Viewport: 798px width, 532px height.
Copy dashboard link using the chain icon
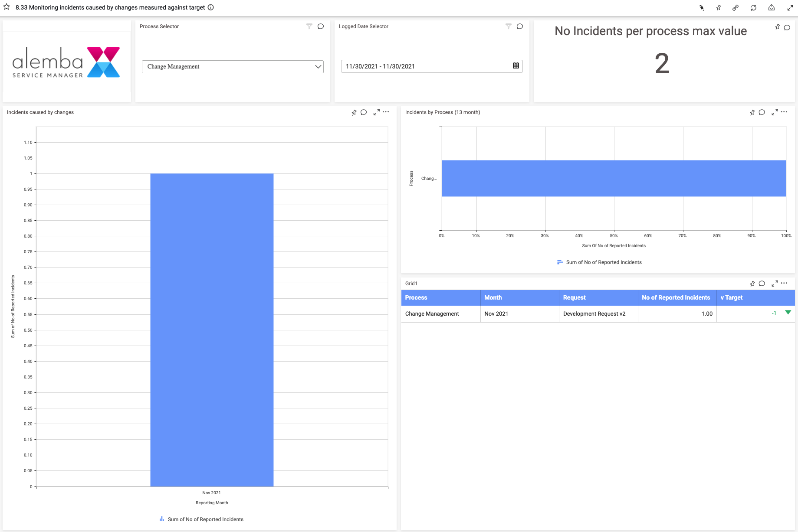736,8
